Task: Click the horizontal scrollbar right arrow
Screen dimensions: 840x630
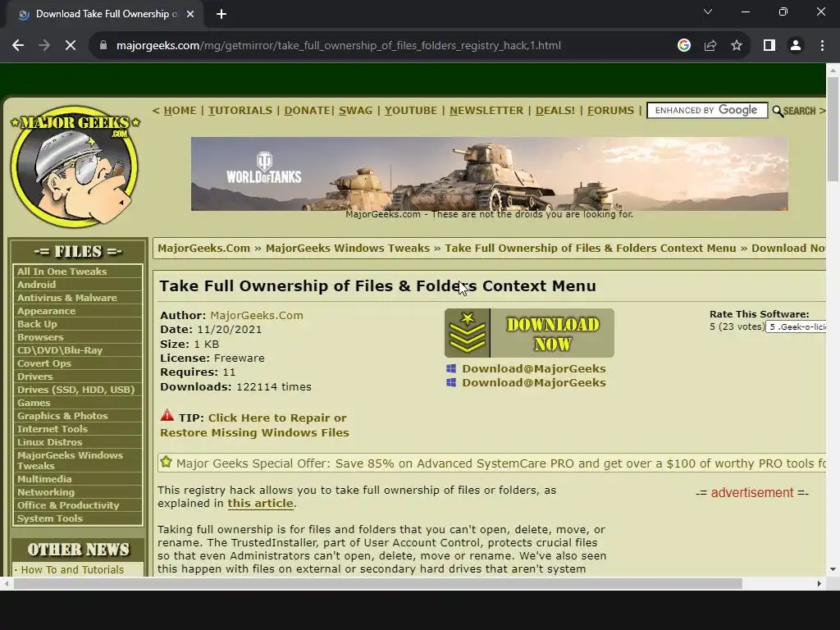Action: coord(819,583)
